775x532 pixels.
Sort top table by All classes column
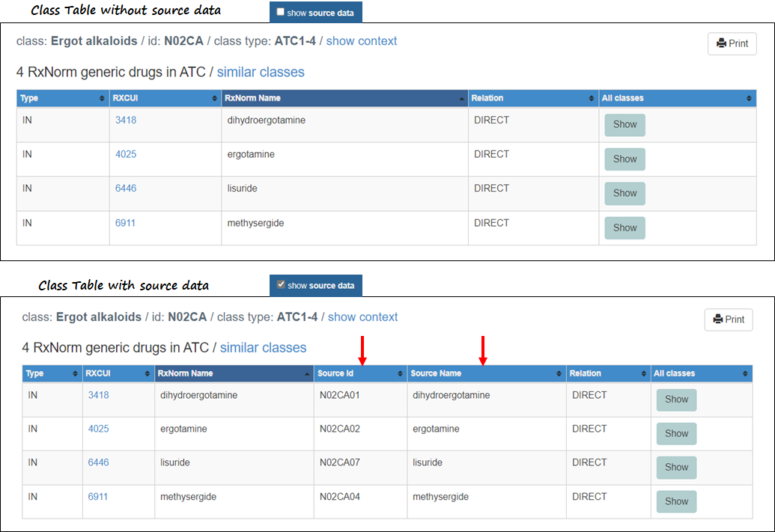(677, 98)
